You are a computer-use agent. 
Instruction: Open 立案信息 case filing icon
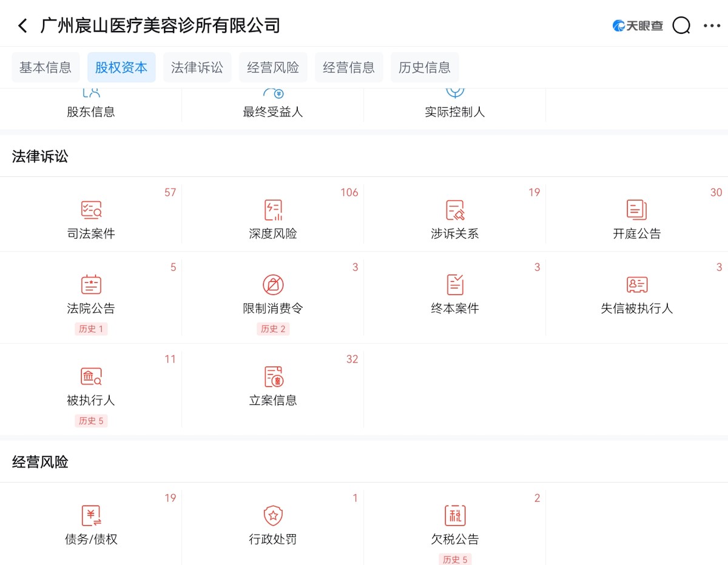coord(273,377)
